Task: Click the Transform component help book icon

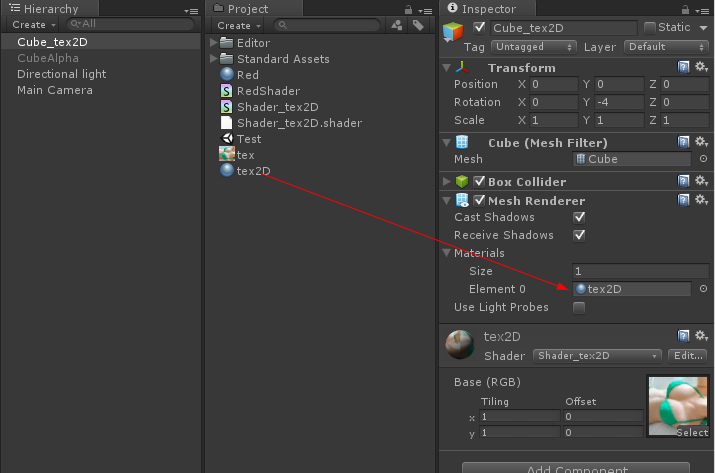Action: click(x=684, y=67)
